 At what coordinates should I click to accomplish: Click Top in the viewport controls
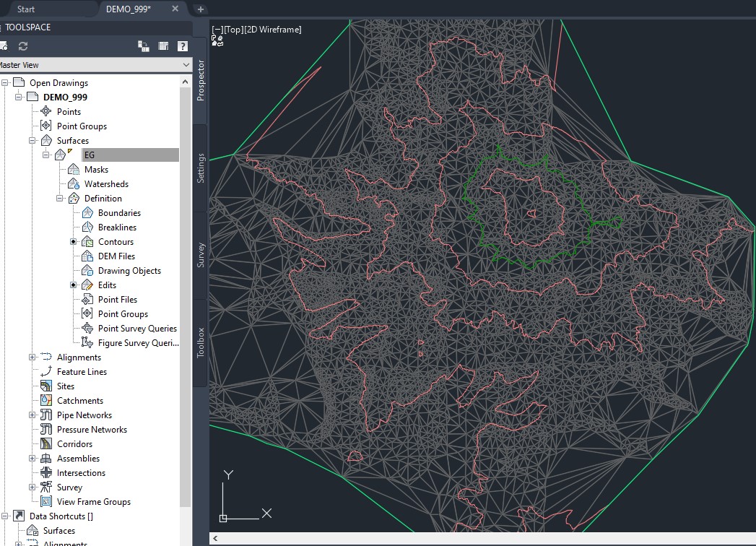coord(233,29)
